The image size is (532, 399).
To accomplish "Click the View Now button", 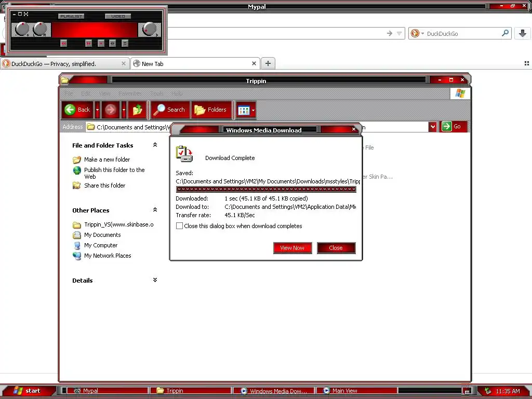I will [292, 248].
